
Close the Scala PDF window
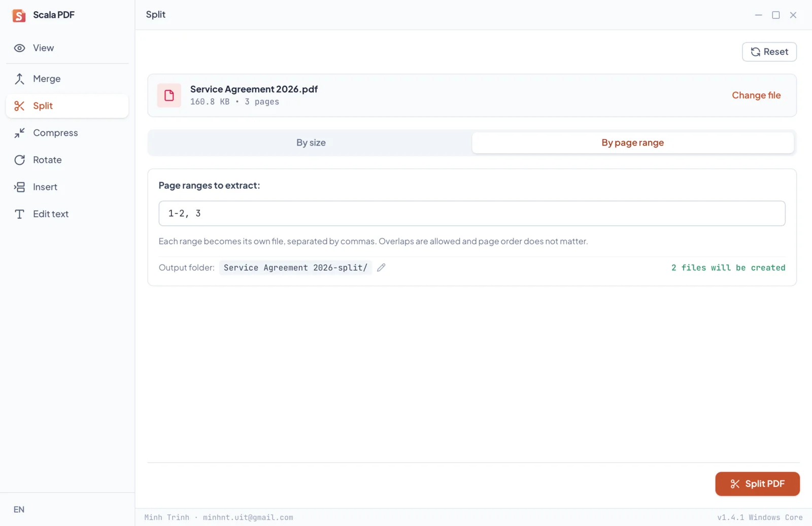(793, 15)
